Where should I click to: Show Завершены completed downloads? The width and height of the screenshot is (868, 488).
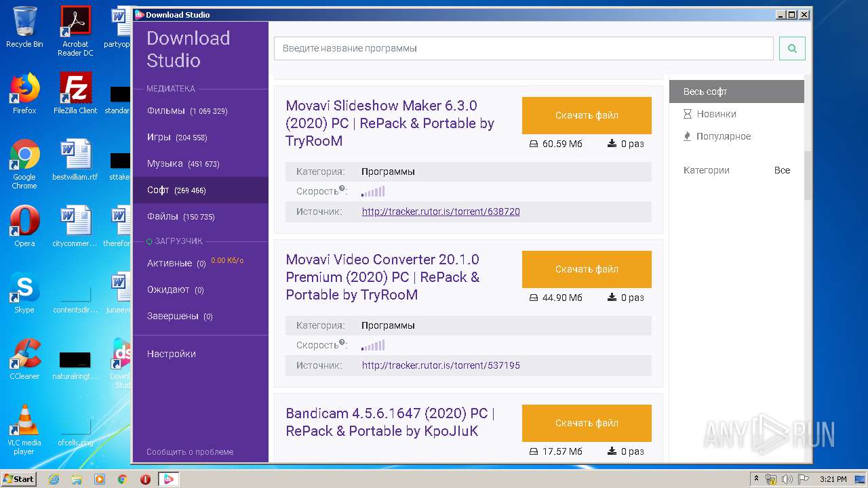(201, 316)
